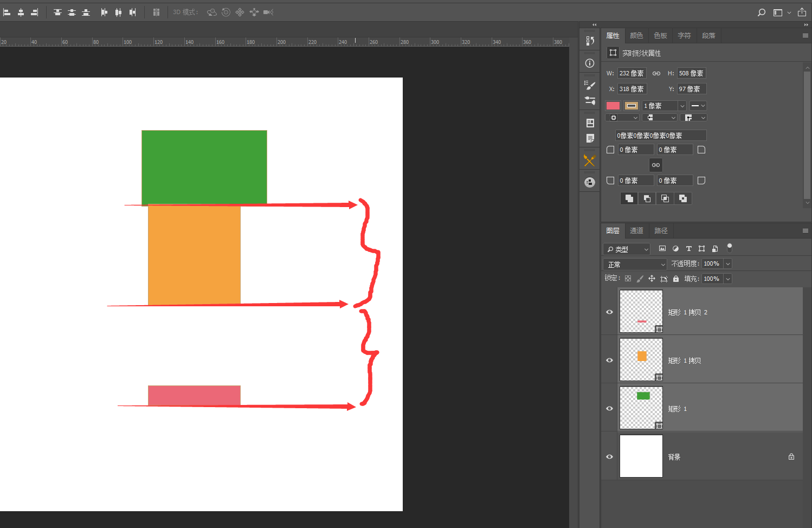Viewport: 812px width, 528px height.
Task: Hide the 矩形 1 拷贝 2 layer
Action: pyautogui.click(x=609, y=312)
